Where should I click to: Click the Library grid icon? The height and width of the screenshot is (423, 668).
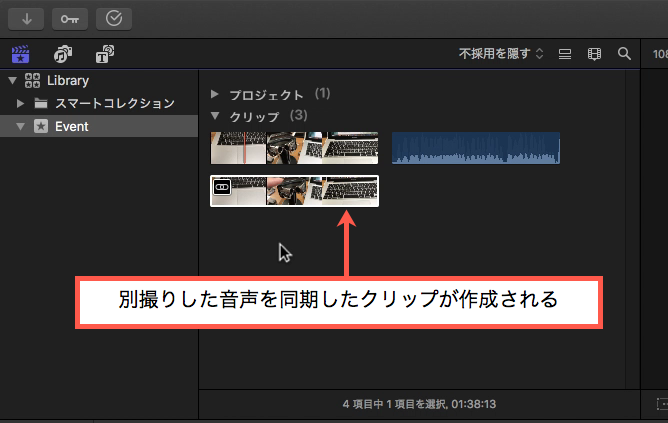point(32,80)
